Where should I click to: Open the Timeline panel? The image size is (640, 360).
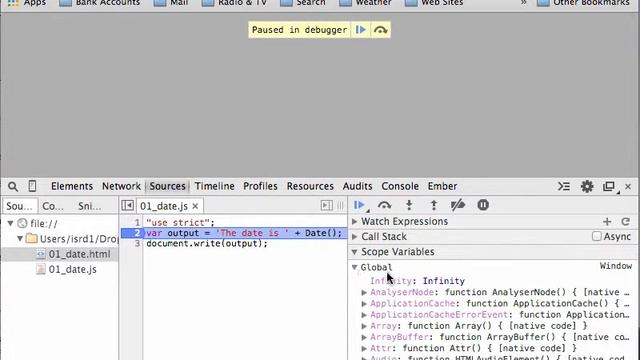pyautogui.click(x=214, y=186)
